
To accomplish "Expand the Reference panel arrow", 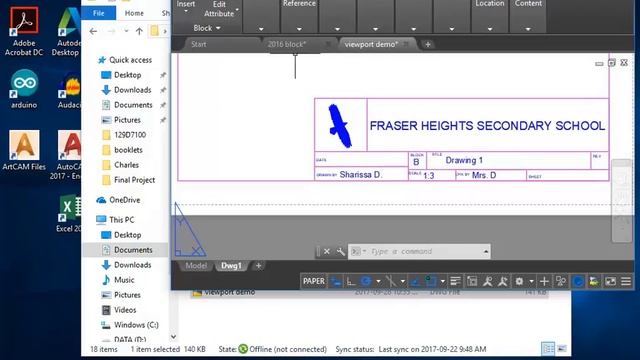I will pos(299,29).
